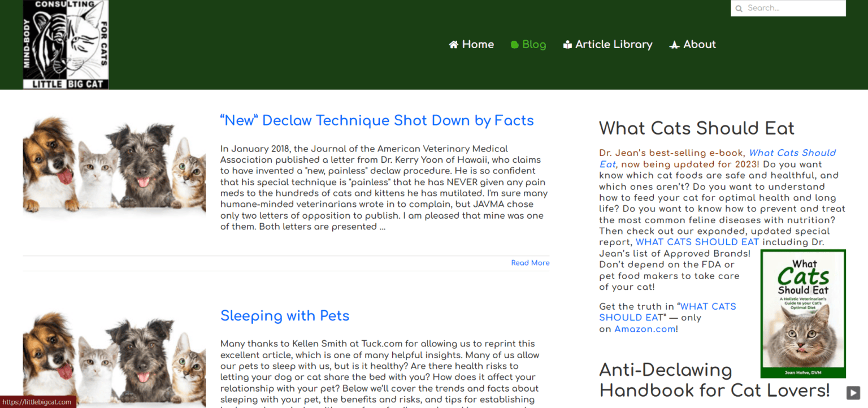
Task: Click the Read More link
Action: pyautogui.click(x=530, y=263)
